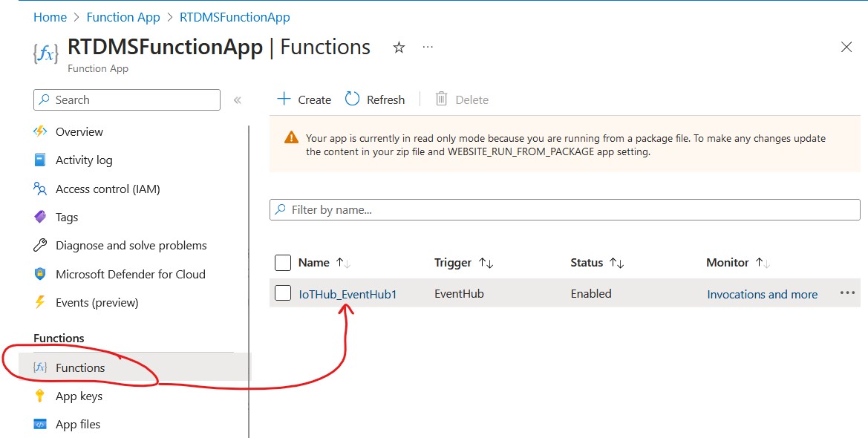Close the Functions blade with X

[x=846, y=47]
